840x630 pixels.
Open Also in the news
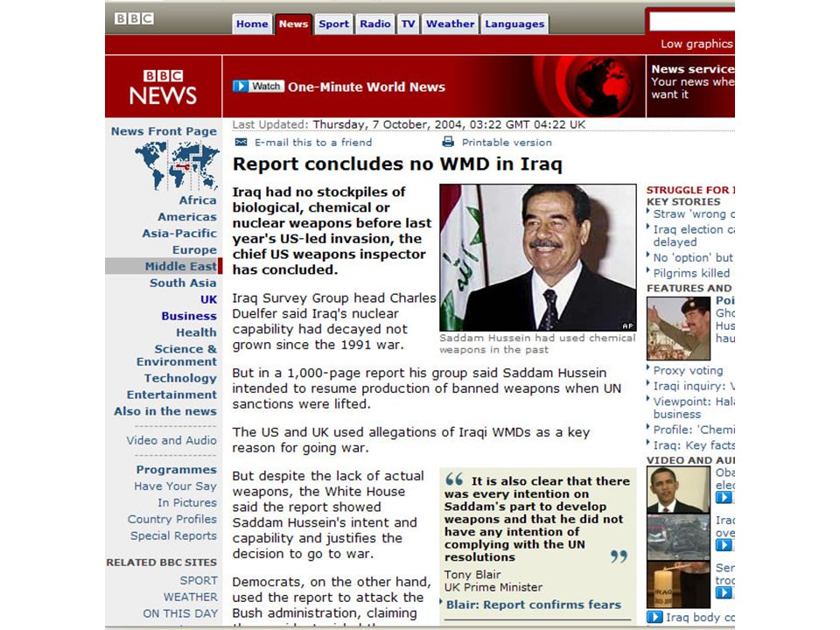165,411
